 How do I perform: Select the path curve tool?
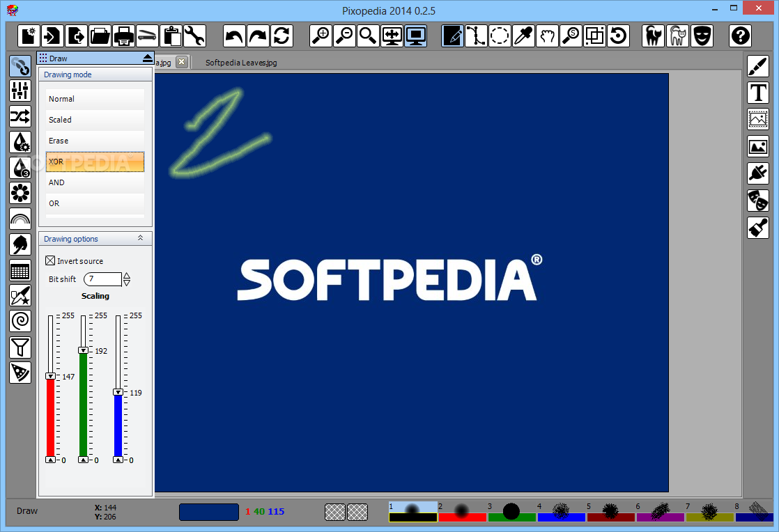[x=476, y=36]
